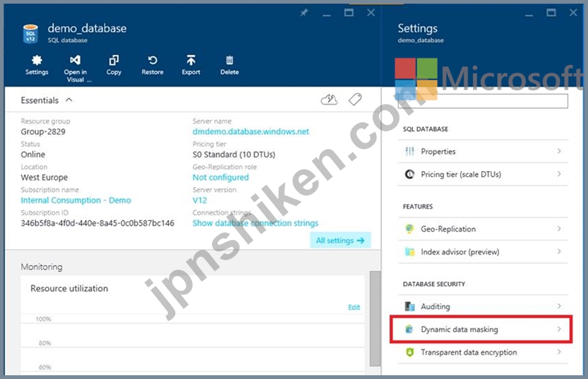Open Pricing tier (scale DTUs) settings
The width and height of the screenshot is (588, 379).
coord(483,174)
